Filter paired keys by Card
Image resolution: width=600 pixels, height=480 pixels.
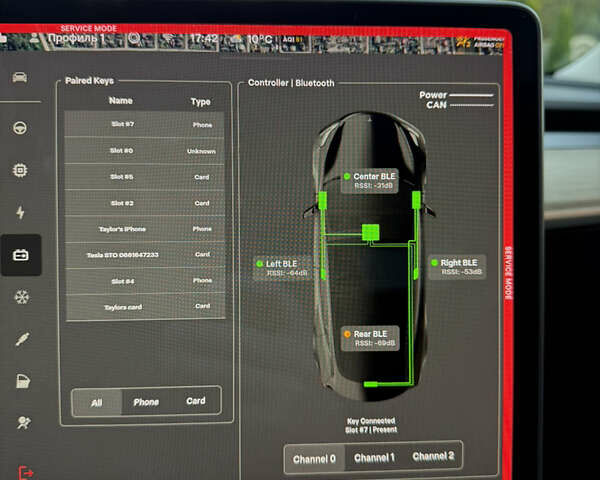click(196, 401)
